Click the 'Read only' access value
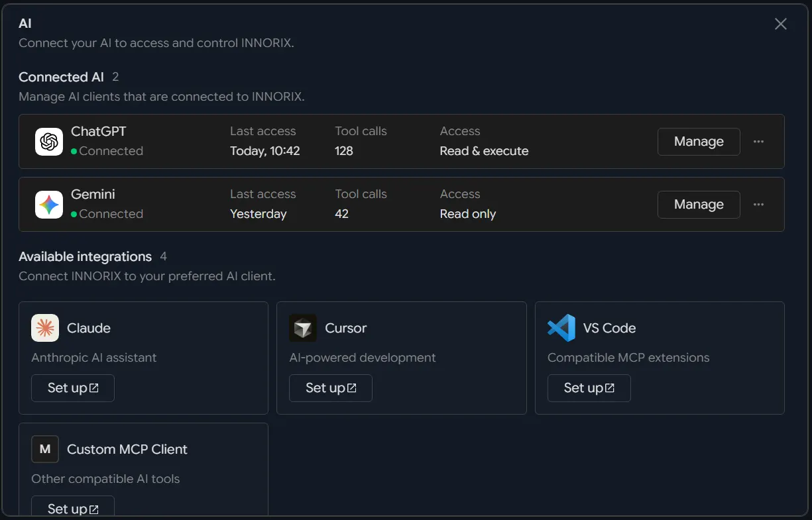 [468, 214]
